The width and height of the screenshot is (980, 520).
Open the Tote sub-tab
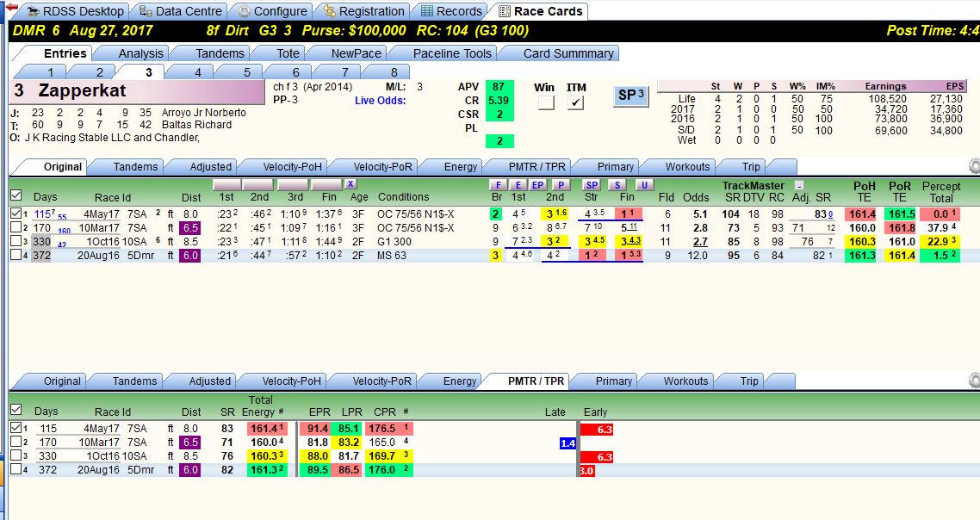(x=287, y=53)
